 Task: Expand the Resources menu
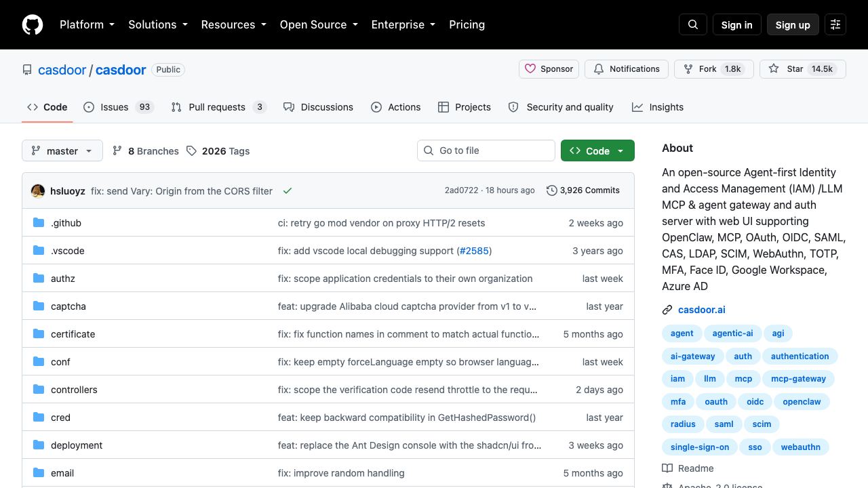coord(234,24)
